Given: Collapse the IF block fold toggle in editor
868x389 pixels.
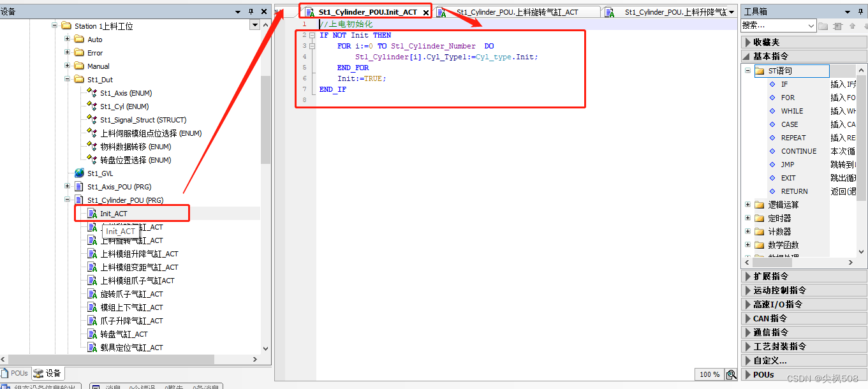Looking at the screenshot, I should point(313,35).
